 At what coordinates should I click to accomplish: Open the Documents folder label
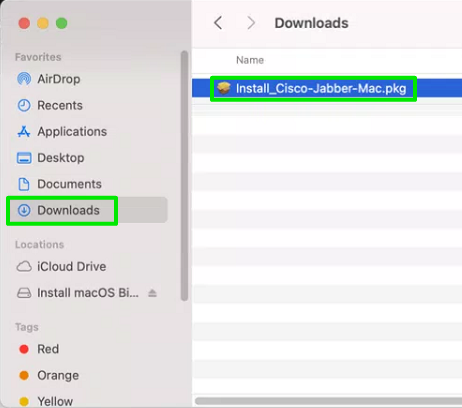(x=69, y=184)
